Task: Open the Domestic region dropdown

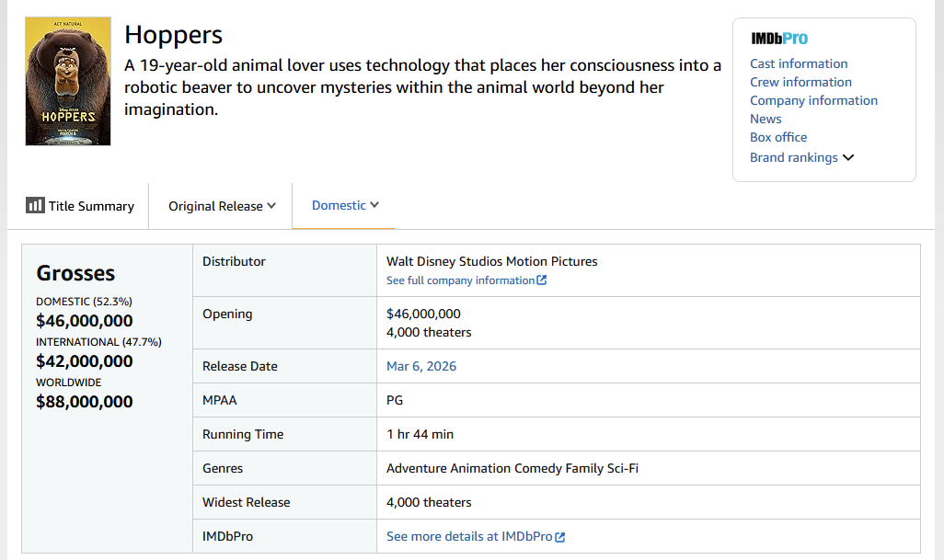Action: pos(344,205)
